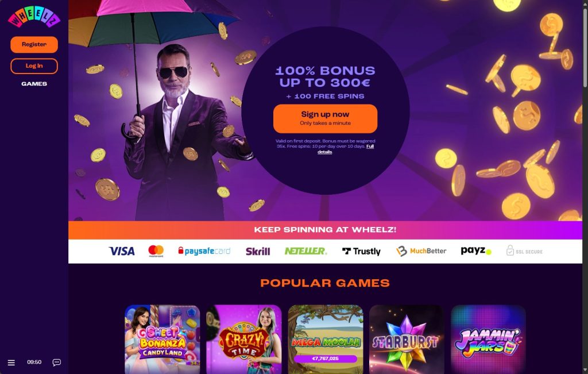Screen dimensions: 588x374
Task: Click the Wheelz logo
Action: point(34,17)
